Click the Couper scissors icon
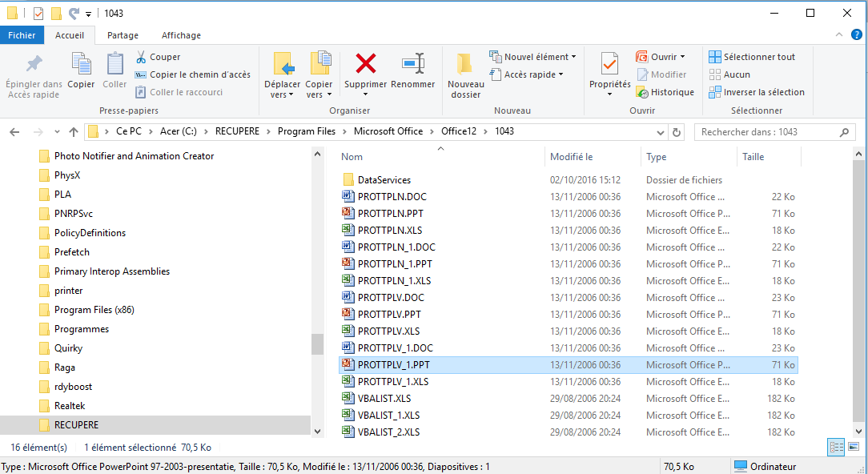This screenshot has height=474, width=868. click(x=141, y=57)
